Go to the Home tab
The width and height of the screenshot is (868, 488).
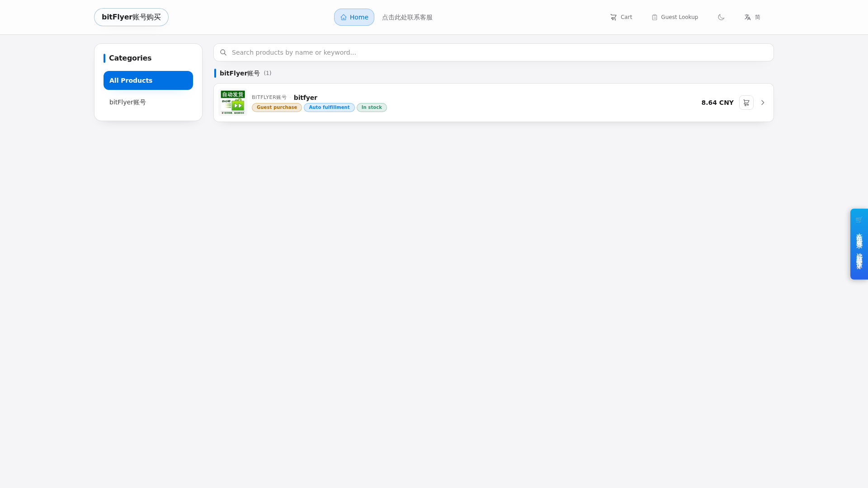point(354,17)
